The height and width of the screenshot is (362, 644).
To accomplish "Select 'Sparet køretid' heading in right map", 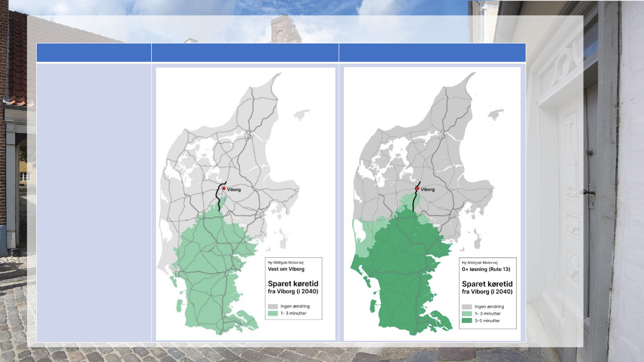I will pos(487,284).
